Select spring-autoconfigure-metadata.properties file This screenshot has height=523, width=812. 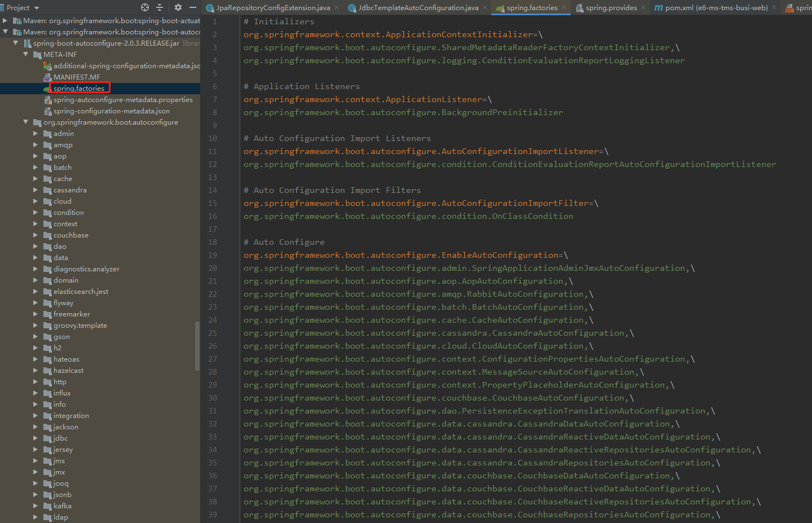pyautogui.click(x=123, y=100)
